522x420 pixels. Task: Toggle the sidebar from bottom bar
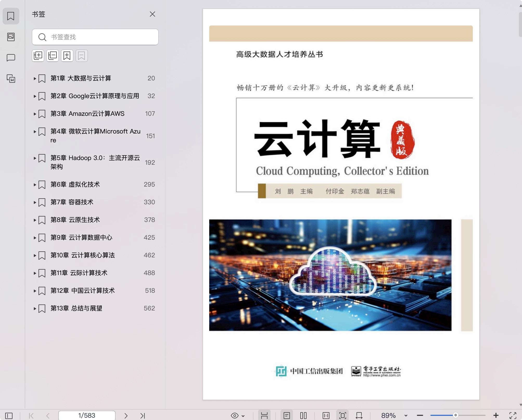9,416
